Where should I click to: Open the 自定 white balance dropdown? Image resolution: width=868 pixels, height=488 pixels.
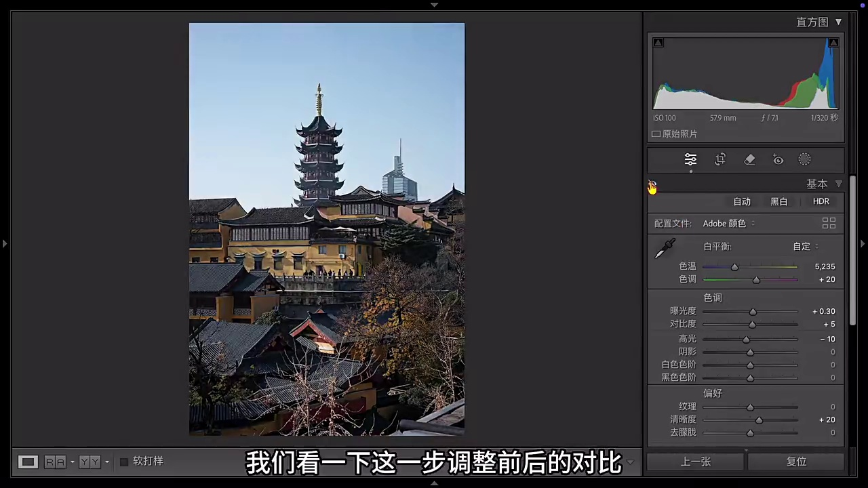coord(806,247)
